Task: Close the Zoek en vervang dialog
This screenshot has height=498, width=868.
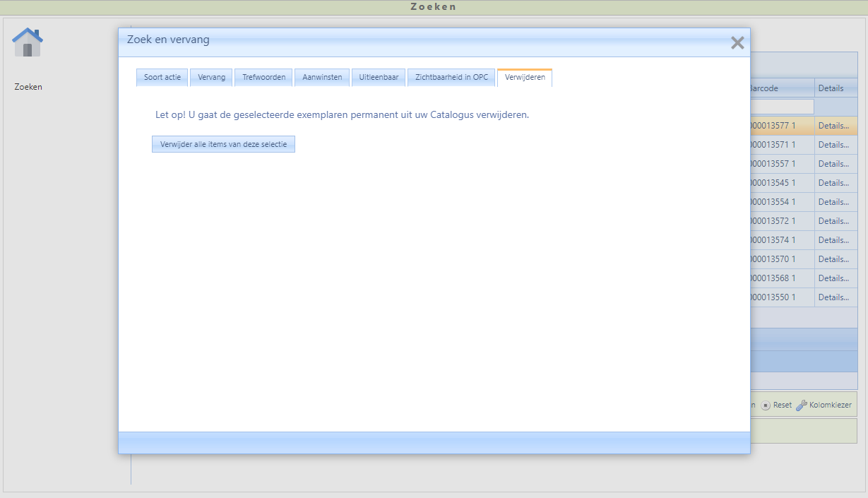Action: pos(737,43)
